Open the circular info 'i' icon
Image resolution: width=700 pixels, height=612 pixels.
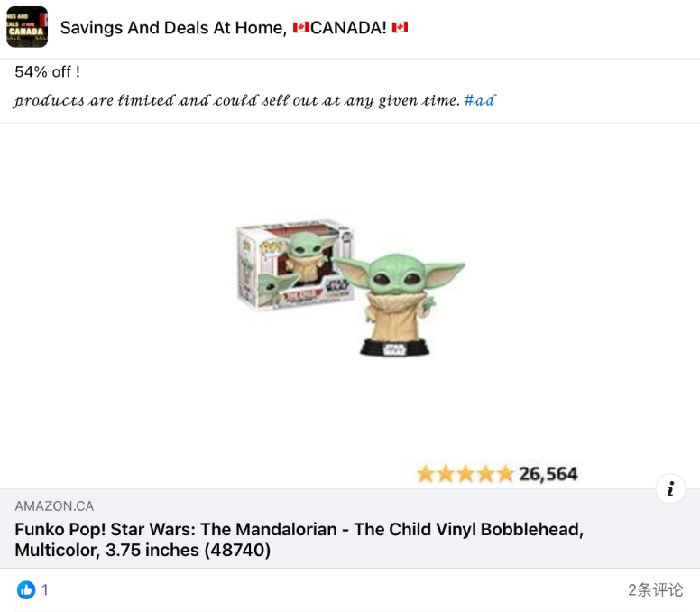click(x=670, y=488)
